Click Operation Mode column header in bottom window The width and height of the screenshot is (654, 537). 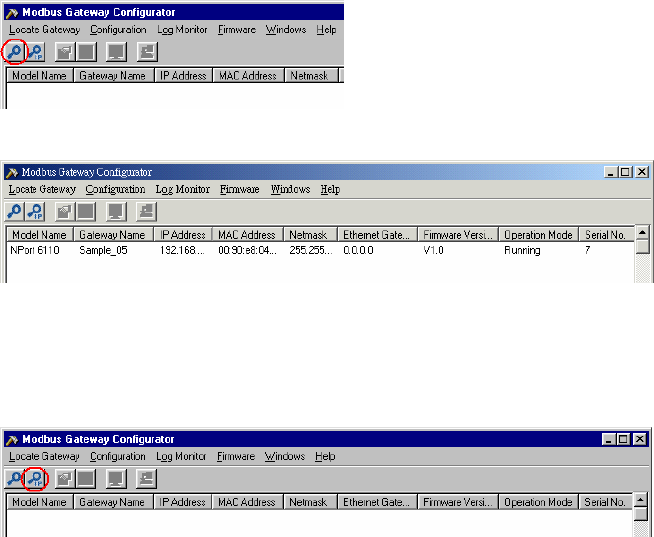(x=538, y=502)
